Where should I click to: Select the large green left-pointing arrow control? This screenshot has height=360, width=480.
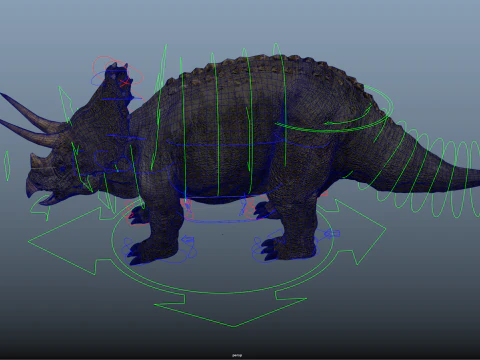(70, 241)
